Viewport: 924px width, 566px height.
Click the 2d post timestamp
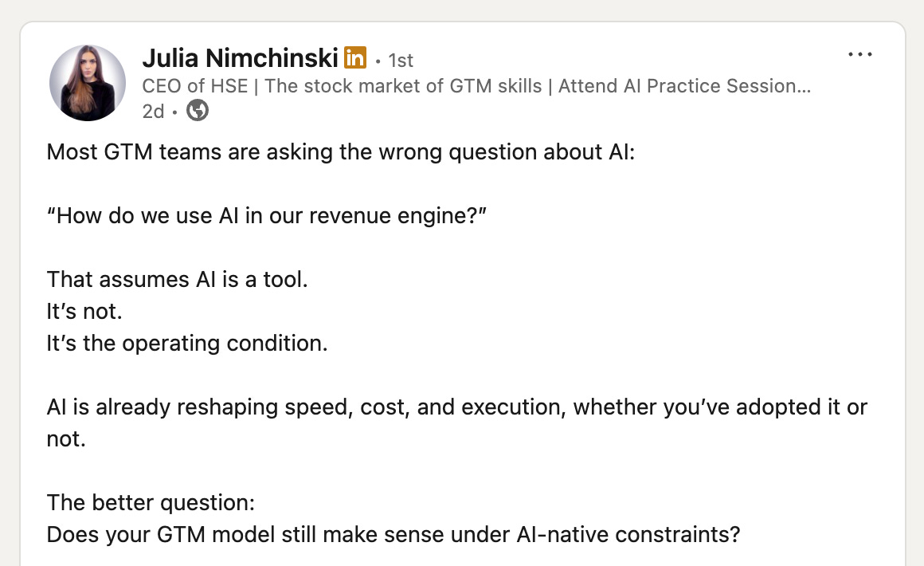pos(153,111)
